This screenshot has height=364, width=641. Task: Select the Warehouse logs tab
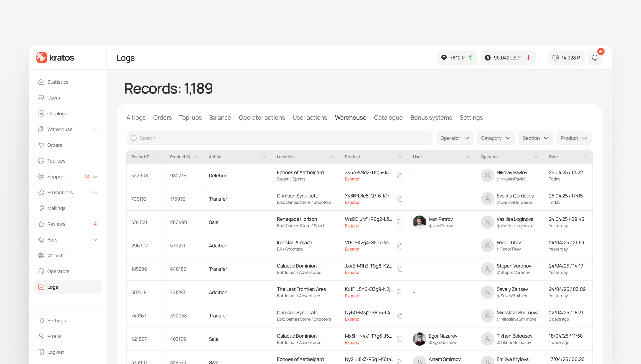[x=350, y=117]
